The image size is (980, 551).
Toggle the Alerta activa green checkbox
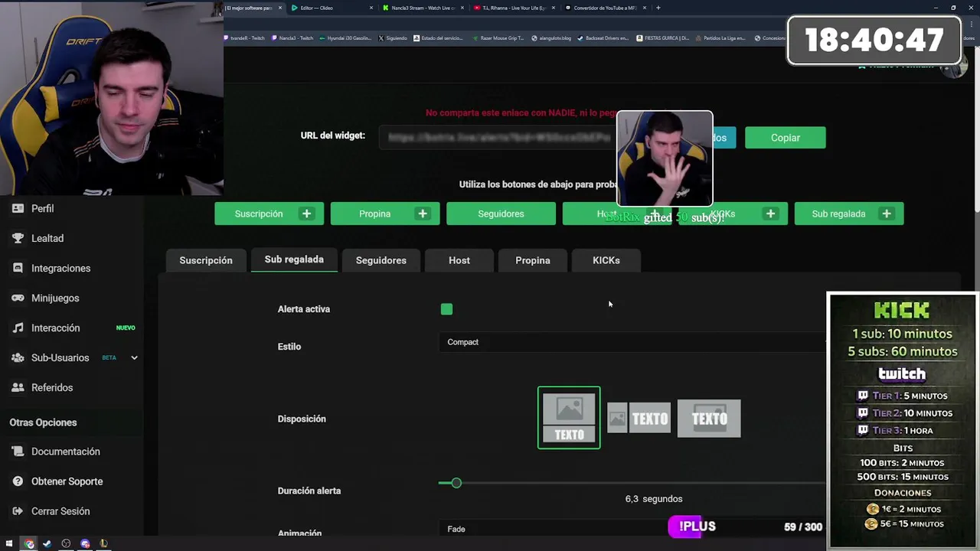(x=446, y=309)
